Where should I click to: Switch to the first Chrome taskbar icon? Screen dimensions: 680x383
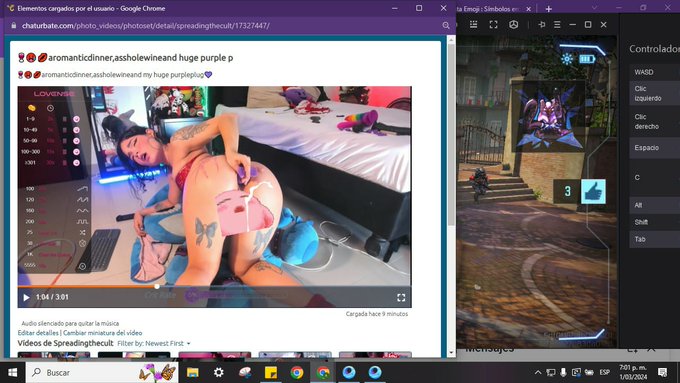point(297,372)
